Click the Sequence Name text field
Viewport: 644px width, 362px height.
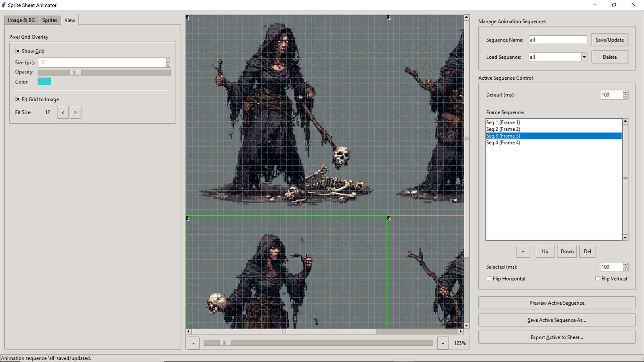[x=558, y=40]
